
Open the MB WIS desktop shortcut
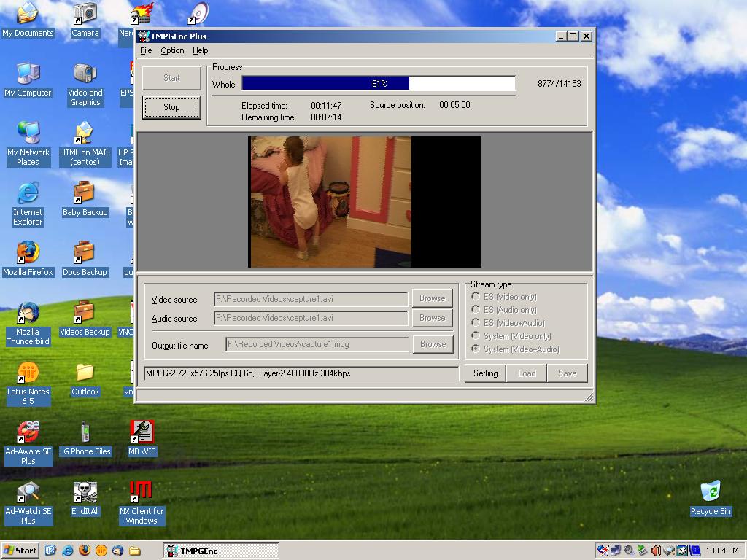(x=142, y=438)
